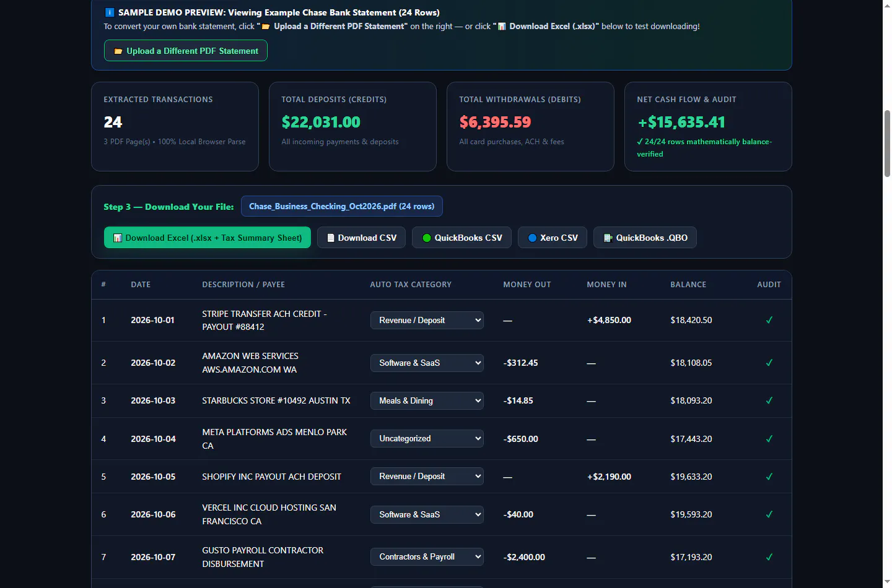Click the audit checkmark for Starbucks row
Image resolution: width=892 pixels, height=588 pixels.
[x=769, y=400]
